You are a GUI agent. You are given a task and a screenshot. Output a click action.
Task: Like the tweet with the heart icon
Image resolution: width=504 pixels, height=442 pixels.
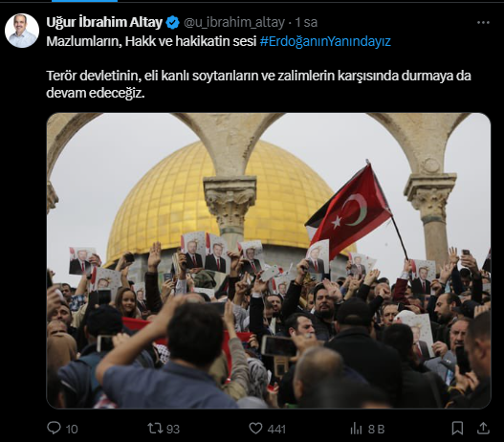(x=255, y=429)
